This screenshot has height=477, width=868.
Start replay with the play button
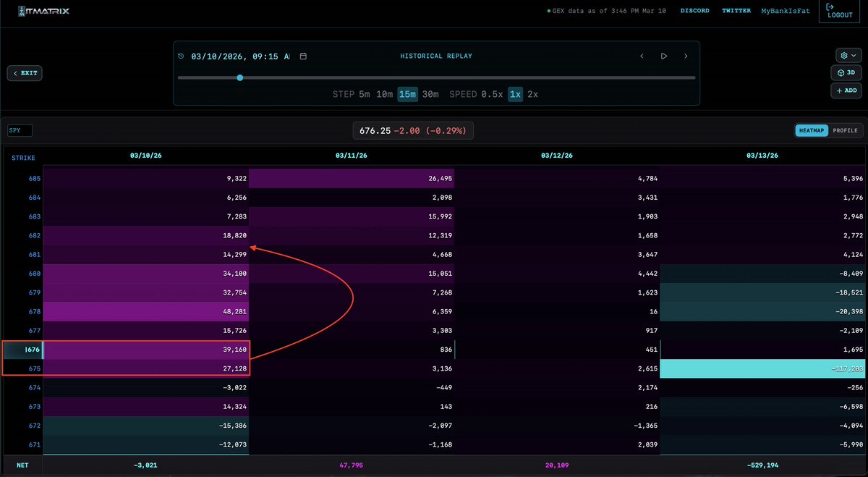[663, 56]
